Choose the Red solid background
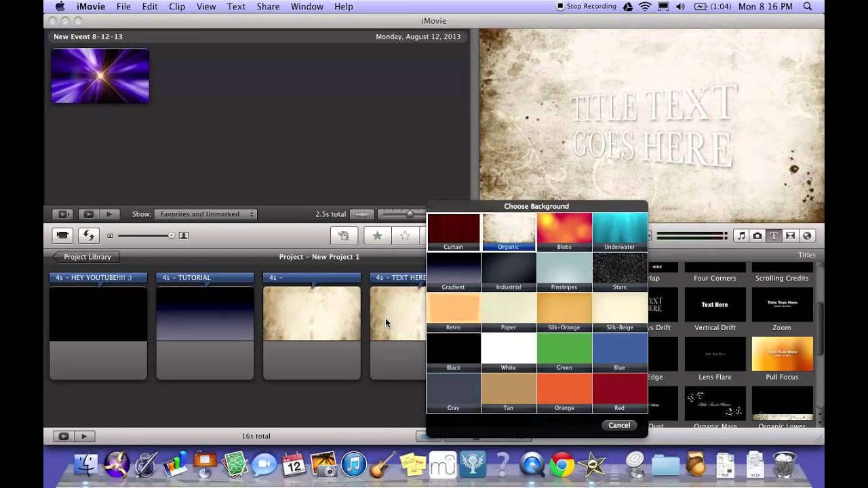Screen dimensions: 868x488 pos(620,393)
